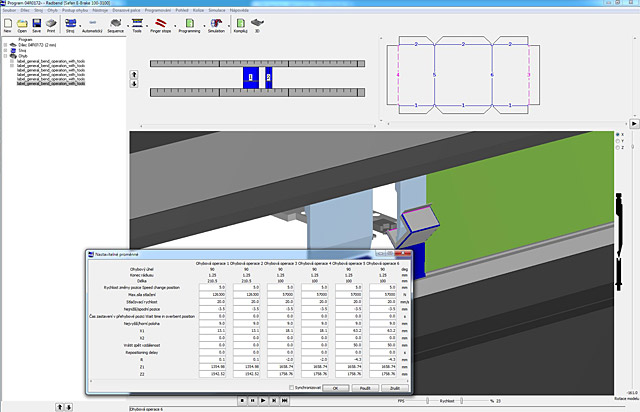Select the first bend operation tree row
This screenshot has width=640, height=412.
coord(51,61)
